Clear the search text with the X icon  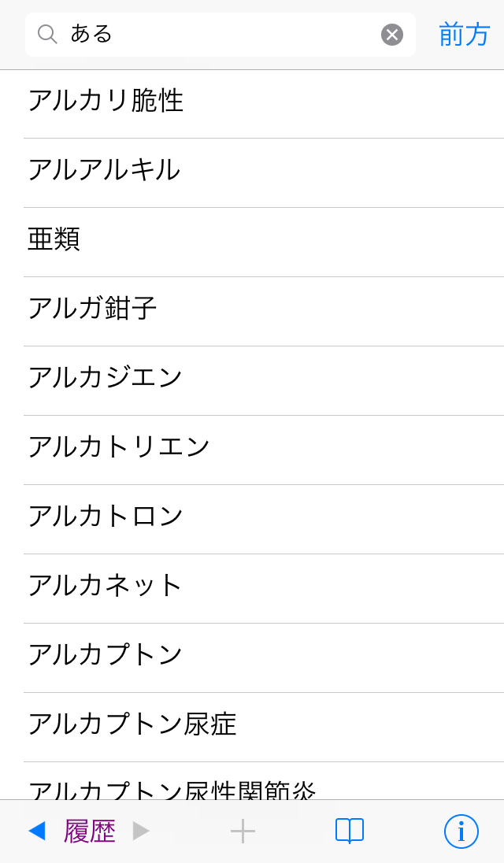pos(392,35)
